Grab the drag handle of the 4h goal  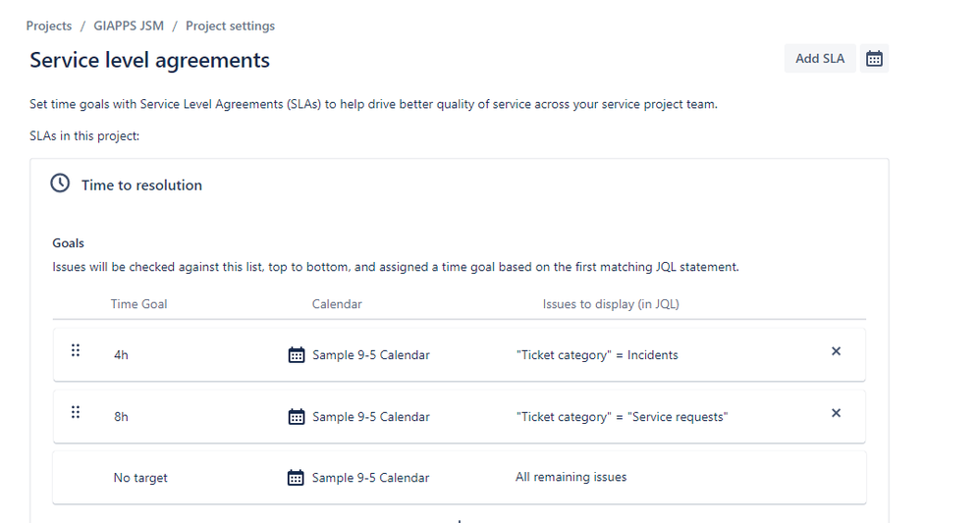pos(76,350)
